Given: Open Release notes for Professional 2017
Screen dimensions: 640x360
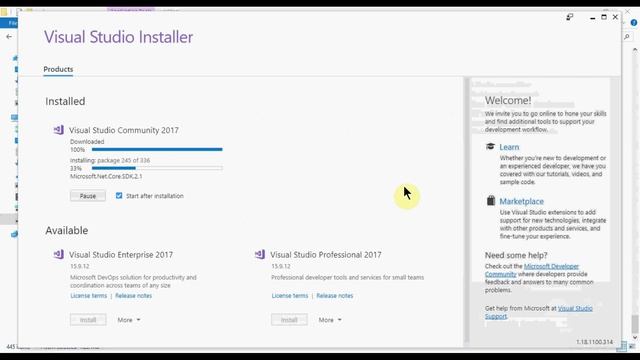Looking at the screenshot, I should click(x=335, y=296).
